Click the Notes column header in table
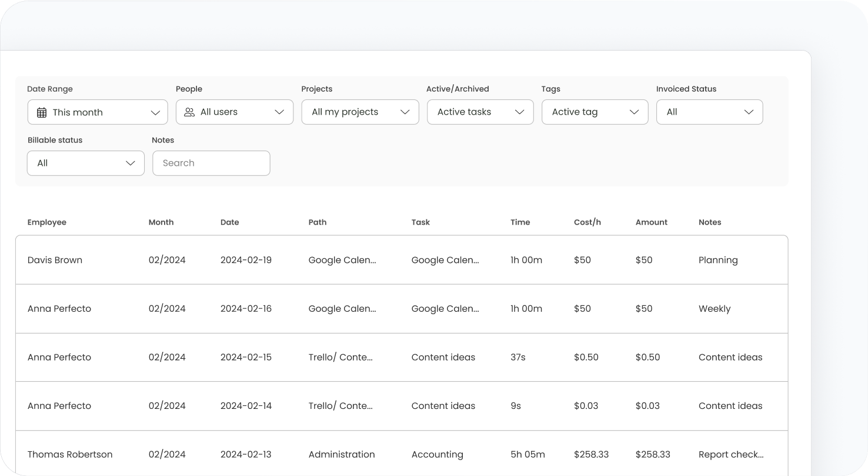This screenshot has width=868, height=476. [x=710, y=222]
